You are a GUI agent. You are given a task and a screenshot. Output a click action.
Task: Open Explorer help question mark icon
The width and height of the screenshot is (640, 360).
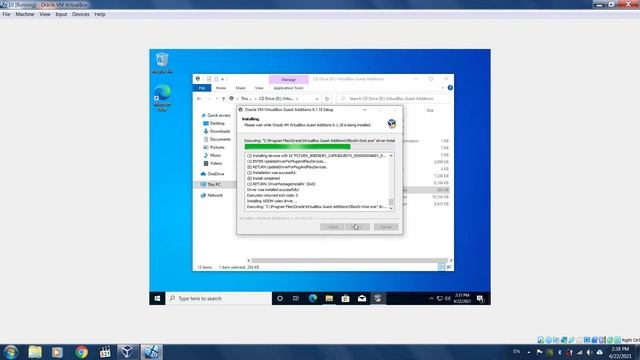click(450, 88)
